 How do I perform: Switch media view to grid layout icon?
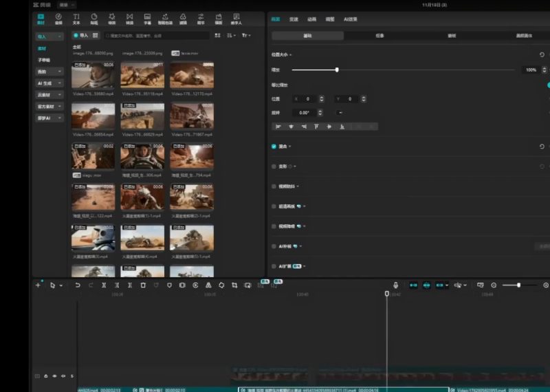click(217, 36)
